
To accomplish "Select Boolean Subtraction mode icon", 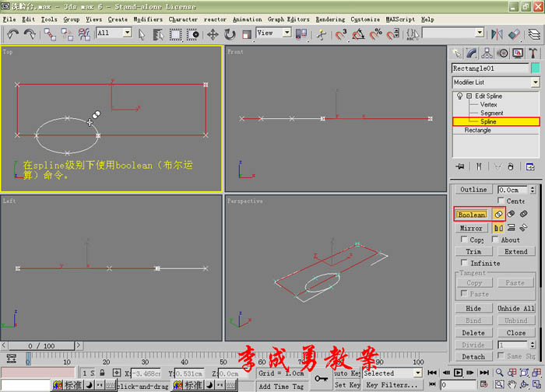I will point(511,214).
